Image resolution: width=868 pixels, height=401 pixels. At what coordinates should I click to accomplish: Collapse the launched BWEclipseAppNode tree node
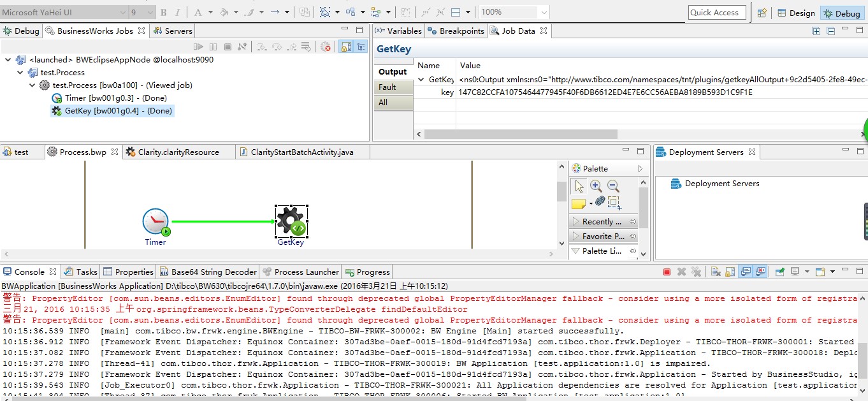click(x=8, y=59)
